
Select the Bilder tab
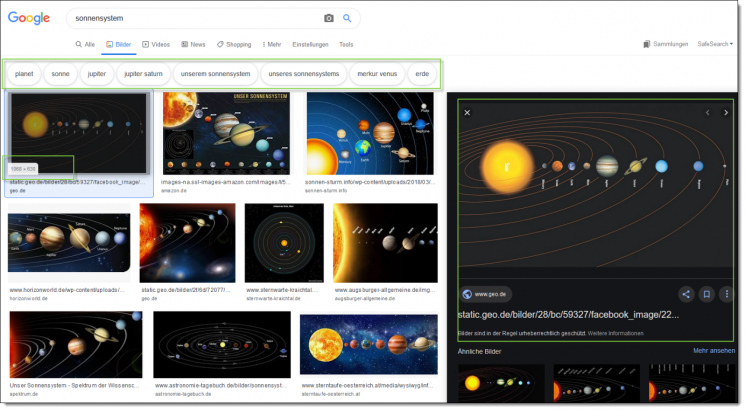pos(118,44)
